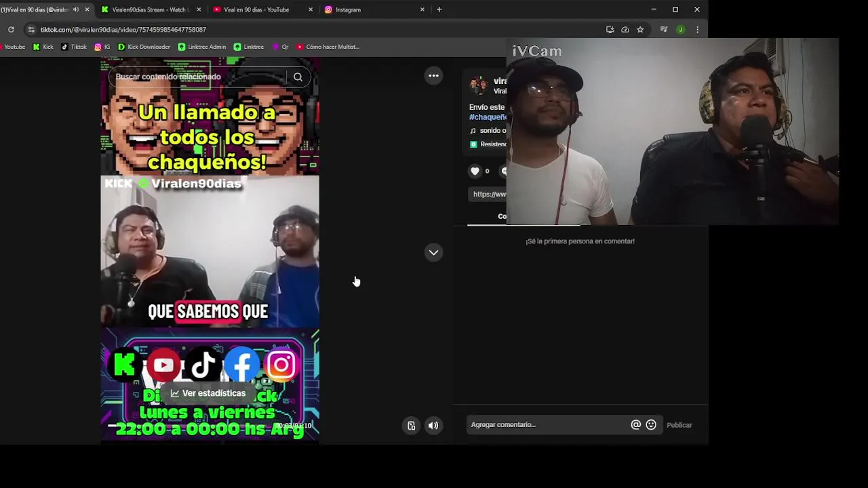Open the Resistencia location tag
This screenshot has height=488, width=868.
click(x=488, y=144)
